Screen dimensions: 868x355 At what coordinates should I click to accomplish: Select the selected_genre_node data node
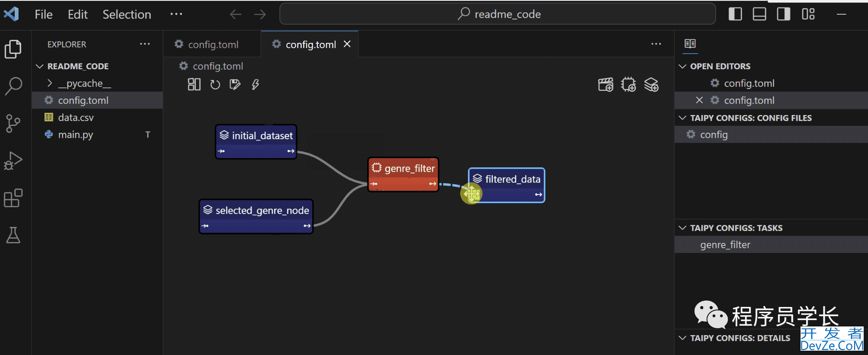coord(256,216)
